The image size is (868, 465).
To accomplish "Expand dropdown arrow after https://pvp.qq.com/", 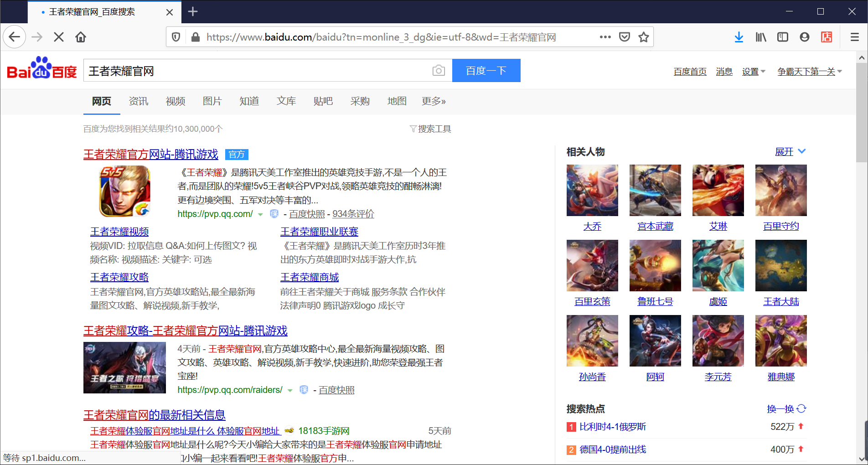I will pyautogui.click(x=260, y=214).
